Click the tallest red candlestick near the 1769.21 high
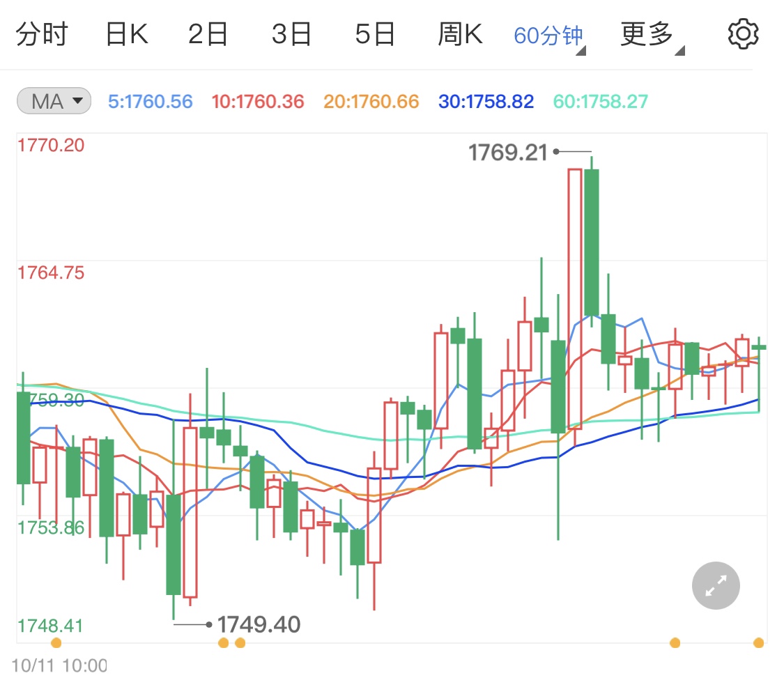Viewport: 784px width, 687px height. click(x=574, y=299)
